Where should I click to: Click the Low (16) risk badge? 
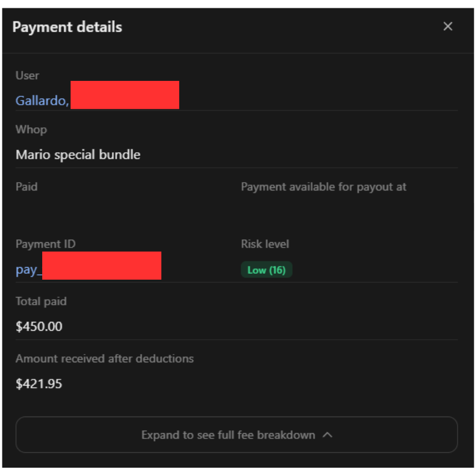pyautogui.click(x=266, y=270)
